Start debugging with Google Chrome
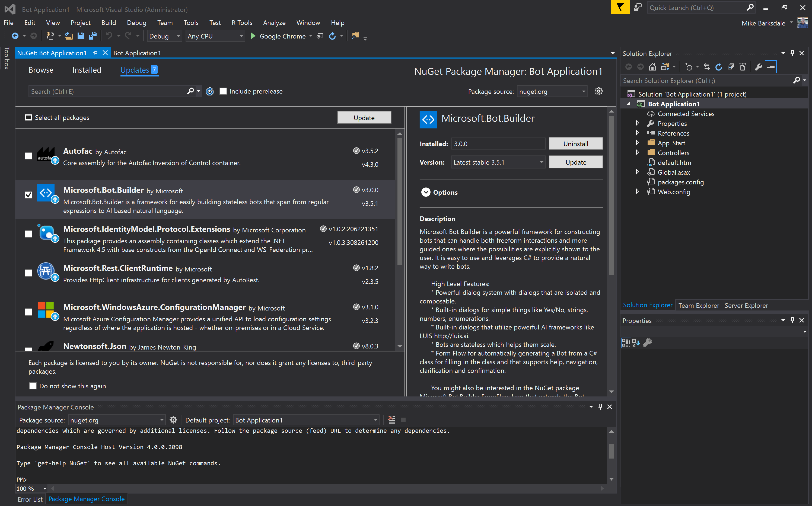 click(253, 36)
